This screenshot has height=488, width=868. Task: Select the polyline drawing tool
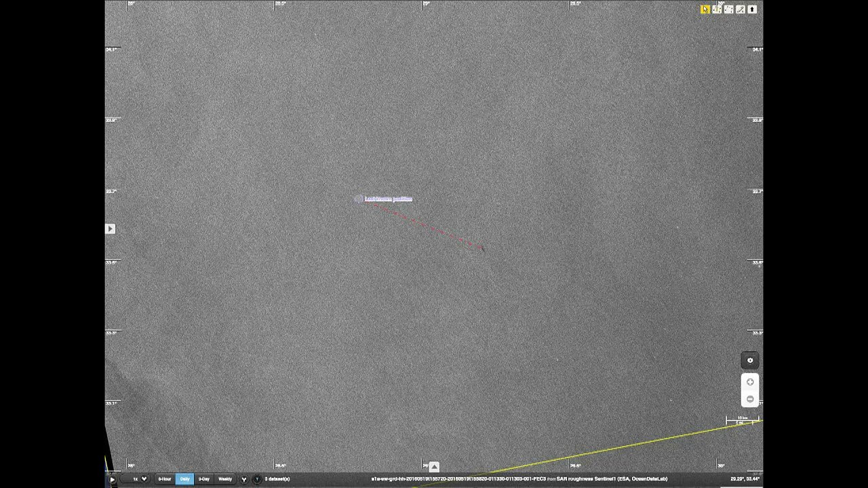717,9
